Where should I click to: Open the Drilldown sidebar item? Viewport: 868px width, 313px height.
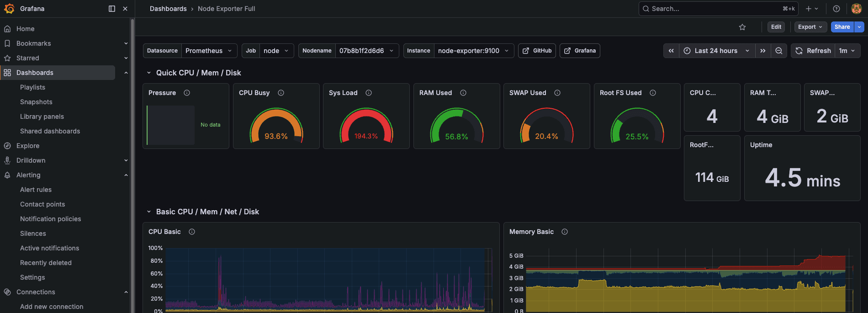click(x=31, y=160)
